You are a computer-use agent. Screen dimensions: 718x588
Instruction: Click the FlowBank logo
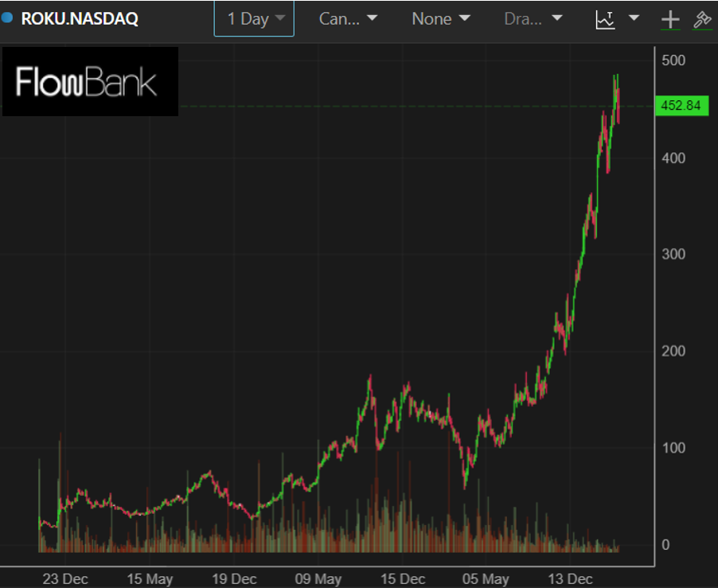pos(90,82)
